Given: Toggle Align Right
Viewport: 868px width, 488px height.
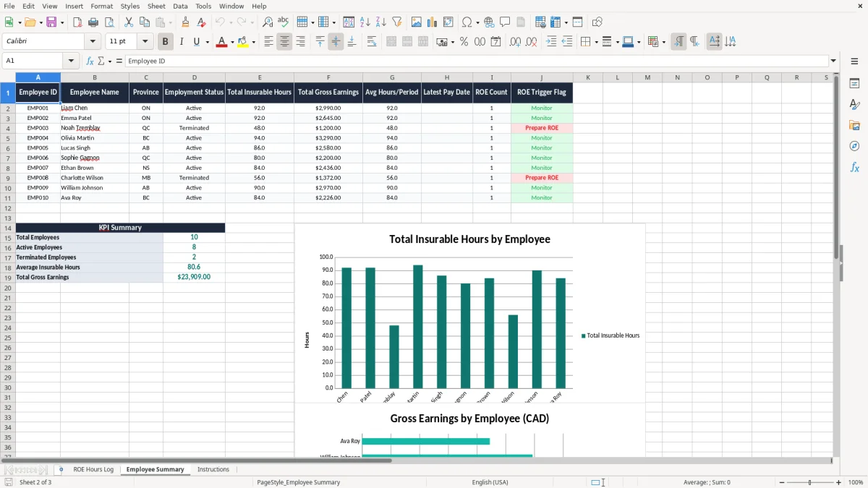Looking at the screenshot, I should [300, 42].
